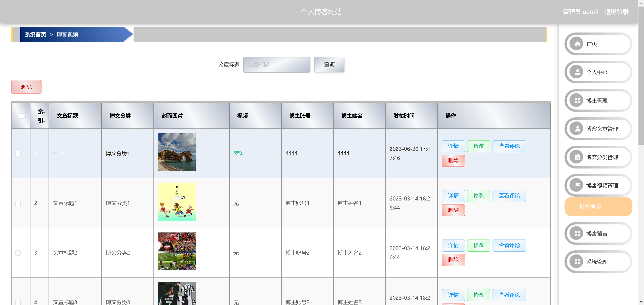Click the vertical page scrollbar

[x=641, y=76]
